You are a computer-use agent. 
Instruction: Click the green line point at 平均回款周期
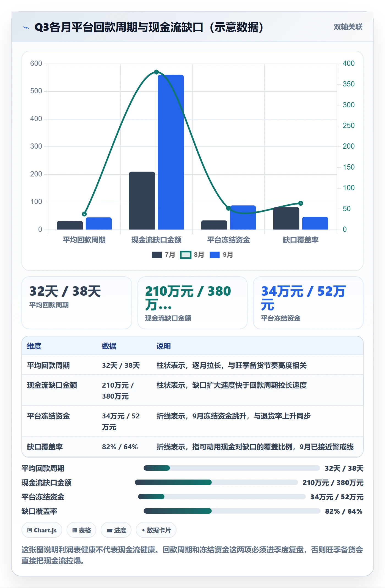84,214
